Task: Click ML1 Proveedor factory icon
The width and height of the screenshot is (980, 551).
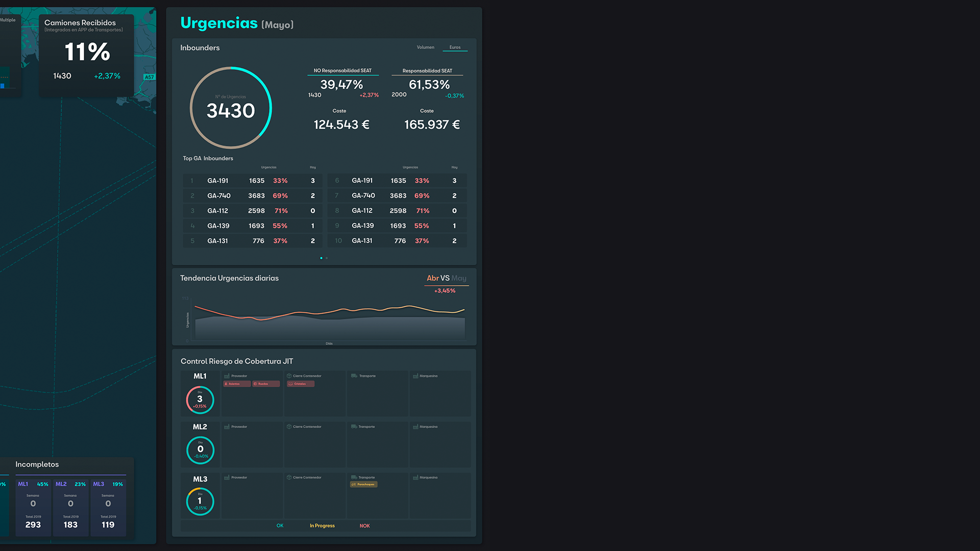Action: tap(227, 376)
